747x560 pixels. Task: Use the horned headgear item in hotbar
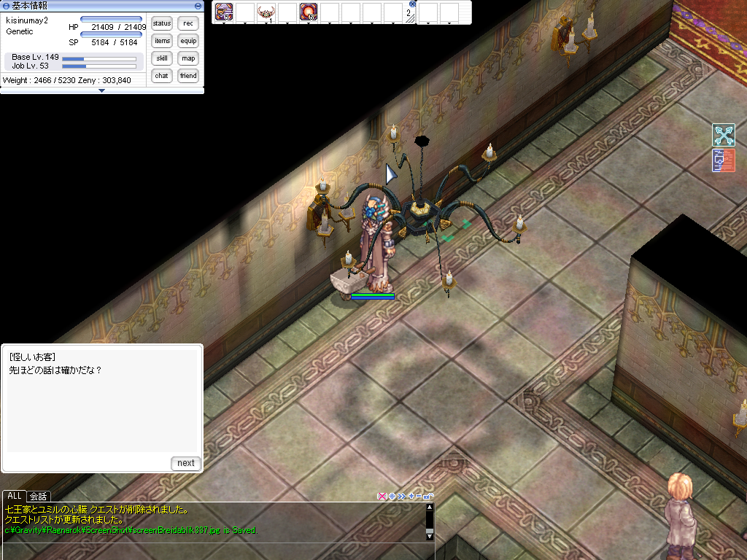click(266, 12)
